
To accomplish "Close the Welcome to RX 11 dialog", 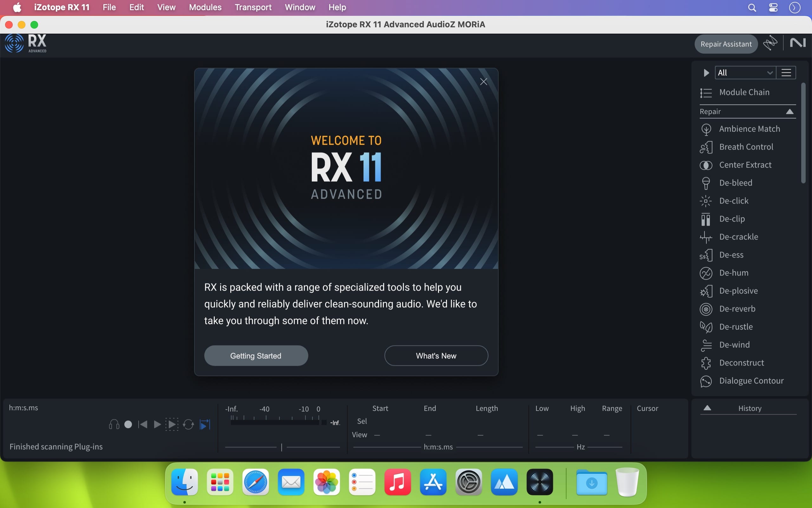I will tap(483, 82).
